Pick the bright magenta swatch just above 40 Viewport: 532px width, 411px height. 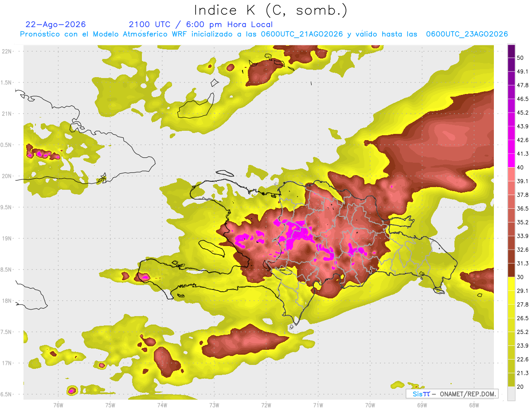point(511,160)
